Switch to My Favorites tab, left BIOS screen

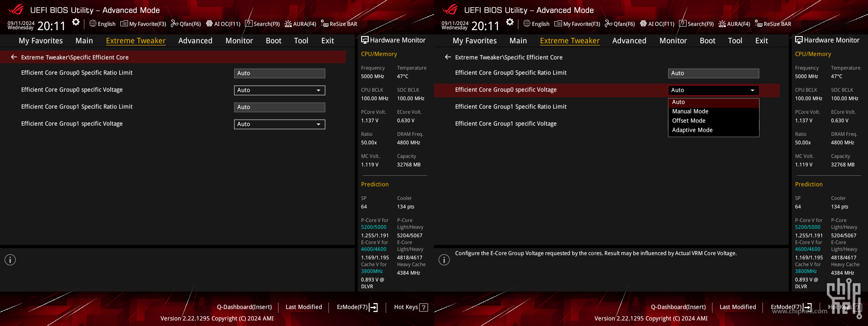[41, 41]
